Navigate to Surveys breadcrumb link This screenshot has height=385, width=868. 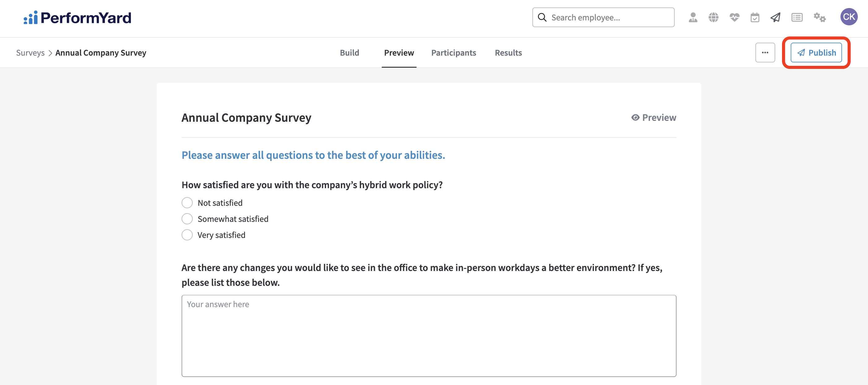[x=30, y=53]
